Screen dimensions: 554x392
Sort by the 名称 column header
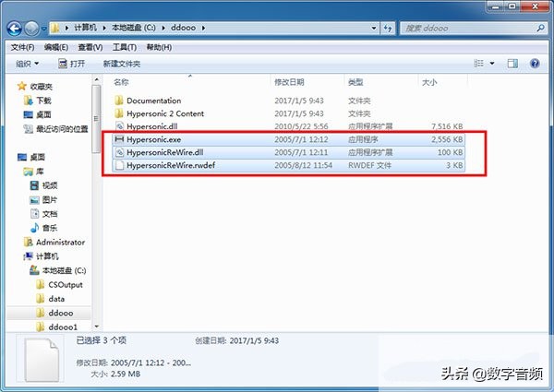[x=121, y=82]
